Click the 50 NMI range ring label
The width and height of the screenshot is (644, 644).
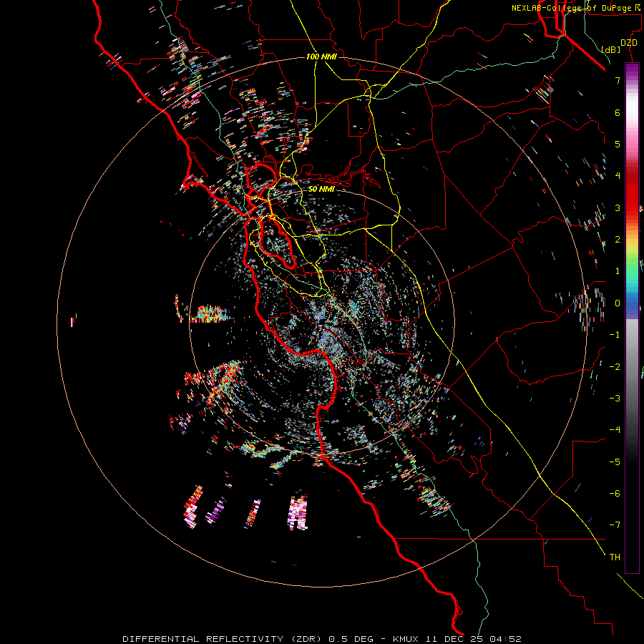point(321,189)
